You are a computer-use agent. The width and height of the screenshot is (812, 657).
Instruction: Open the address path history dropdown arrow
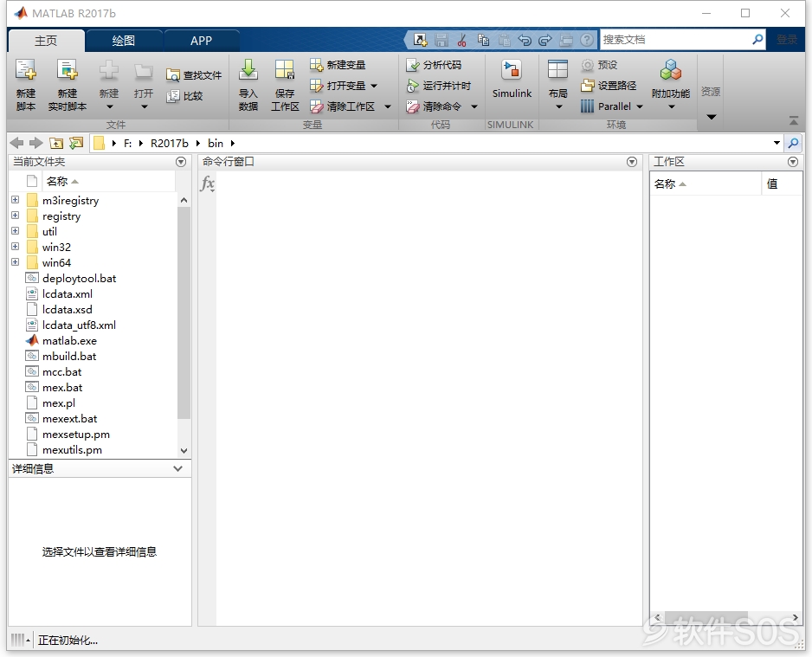pos(777,143)
